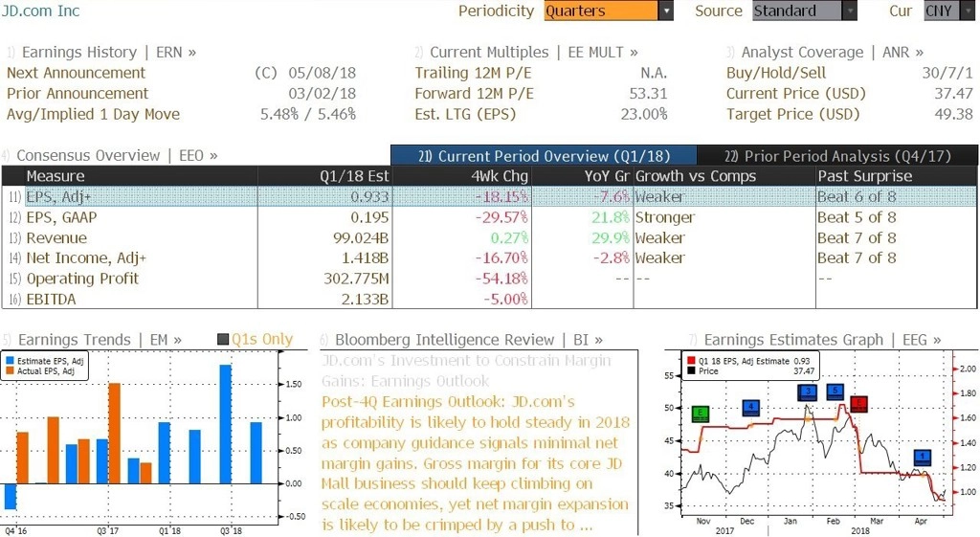Select Current Period Overview (Q1/18) tab
980x537 pixels.
pyautogui.click(x=544, y=156)
